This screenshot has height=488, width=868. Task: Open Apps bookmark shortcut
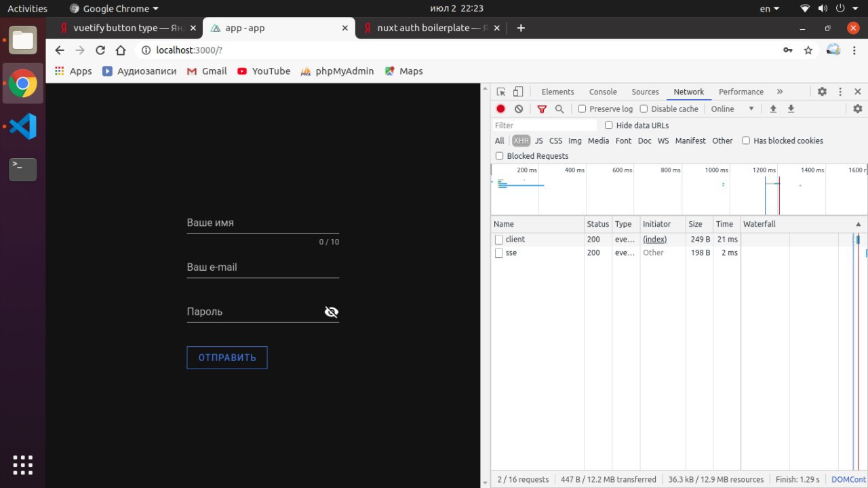pyautogui.click(x=73, y=71)
